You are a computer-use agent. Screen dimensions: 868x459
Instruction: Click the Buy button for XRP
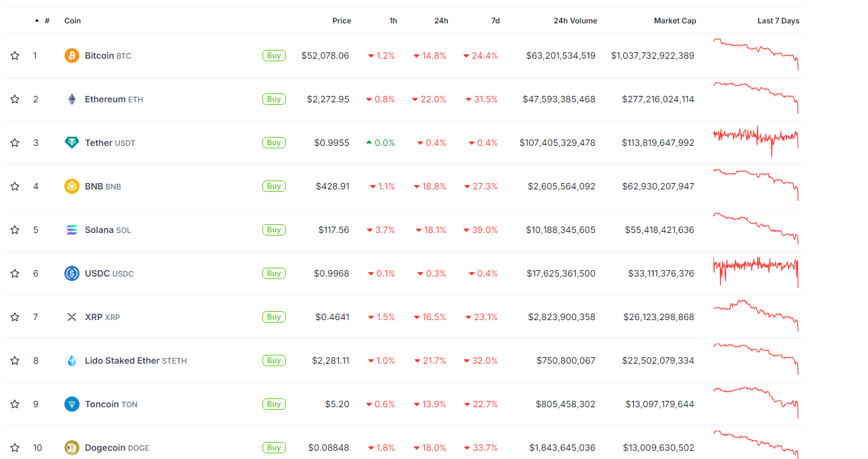click(x=274, y=317)
